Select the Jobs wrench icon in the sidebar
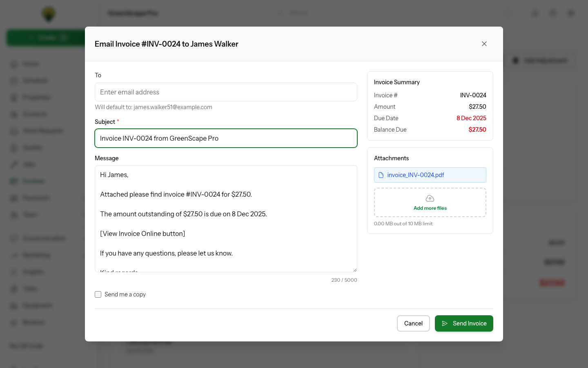The image size is (588, 368). pyautogui.click(x=13, y=164)
